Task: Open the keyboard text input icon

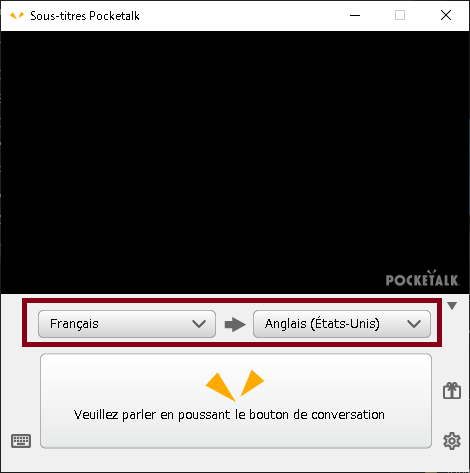Action: [21, 441]
